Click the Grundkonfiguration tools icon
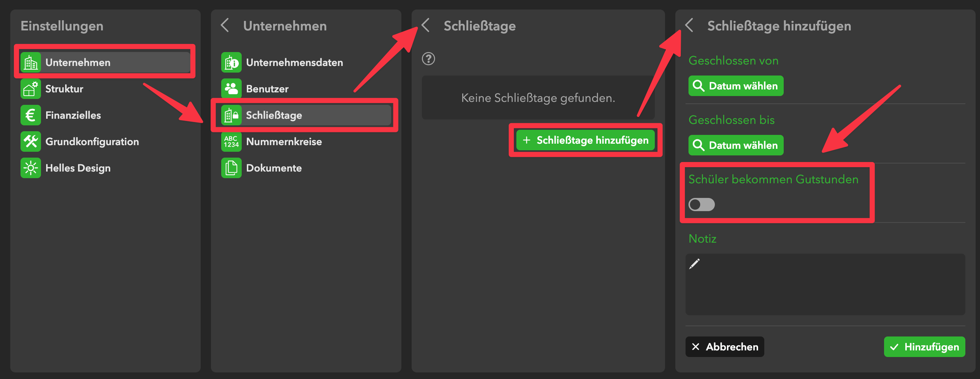This screenshot has height=379, width=980. (x=31, y=142)
